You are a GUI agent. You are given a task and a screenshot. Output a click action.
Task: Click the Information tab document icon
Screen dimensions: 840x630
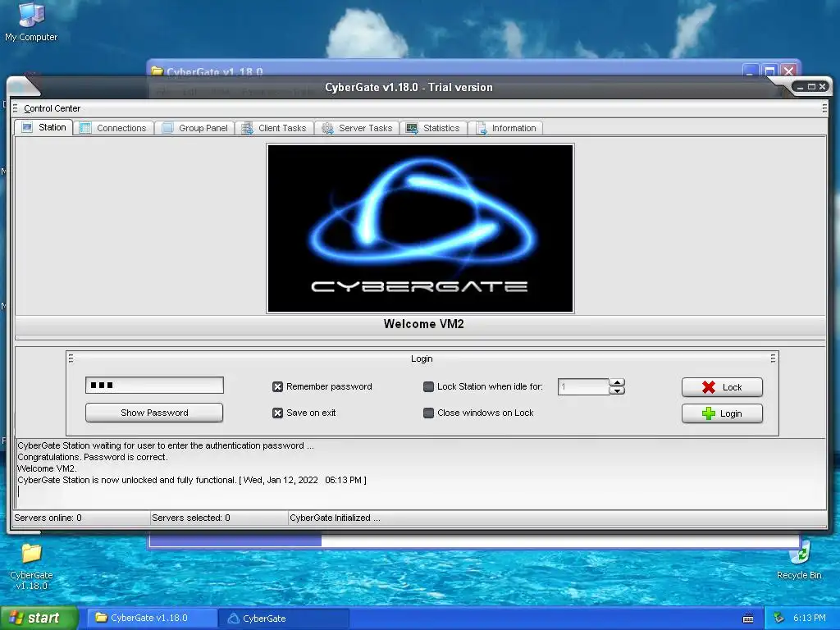[x=481, y=128]
